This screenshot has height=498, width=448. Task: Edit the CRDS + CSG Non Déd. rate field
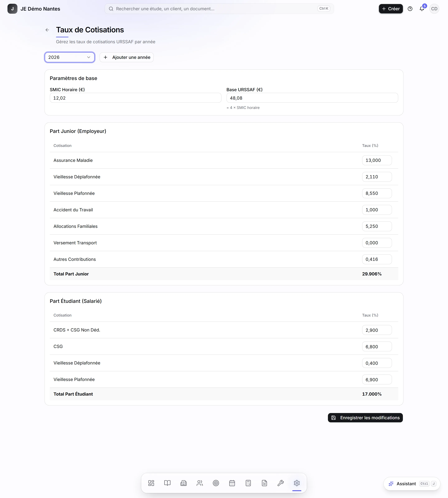[377, 330]
